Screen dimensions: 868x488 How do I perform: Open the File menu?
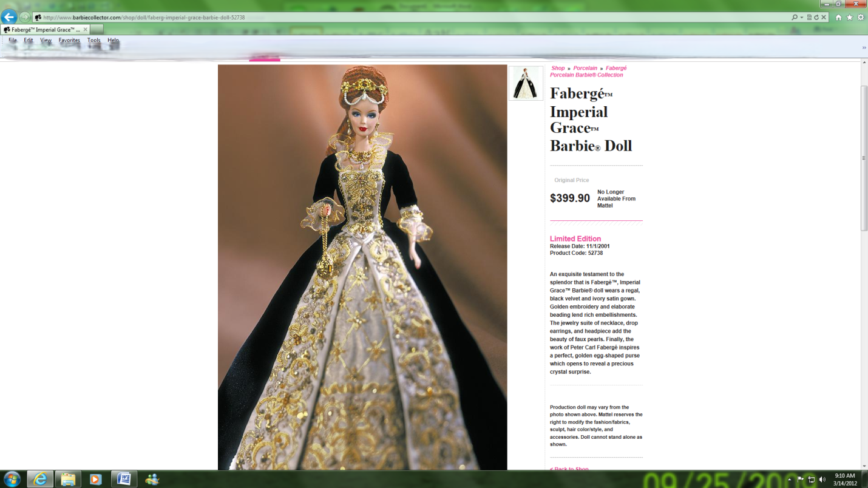point(13,40)
